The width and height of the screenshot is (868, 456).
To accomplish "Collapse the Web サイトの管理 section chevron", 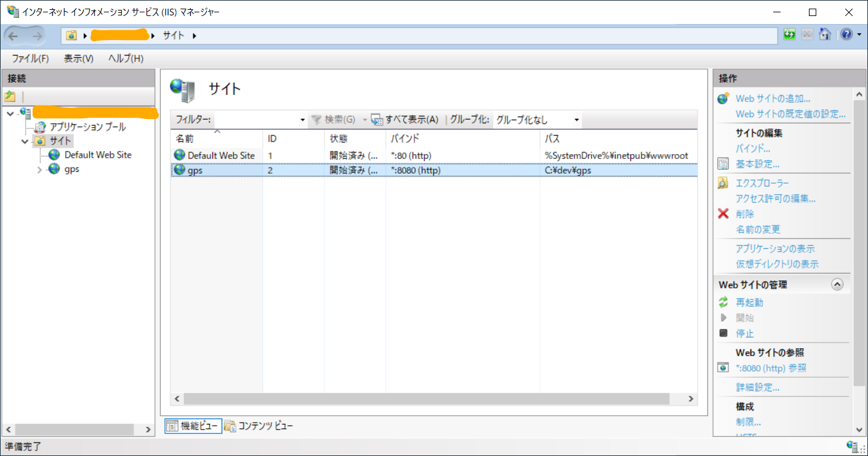I will click(x=837, y=285).
